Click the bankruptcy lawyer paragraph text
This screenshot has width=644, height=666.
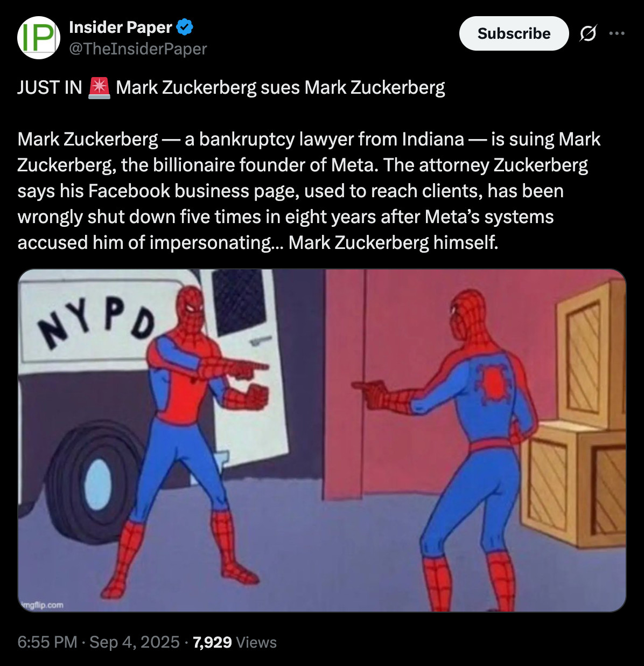pyautogui.click(x=309, y=191)
